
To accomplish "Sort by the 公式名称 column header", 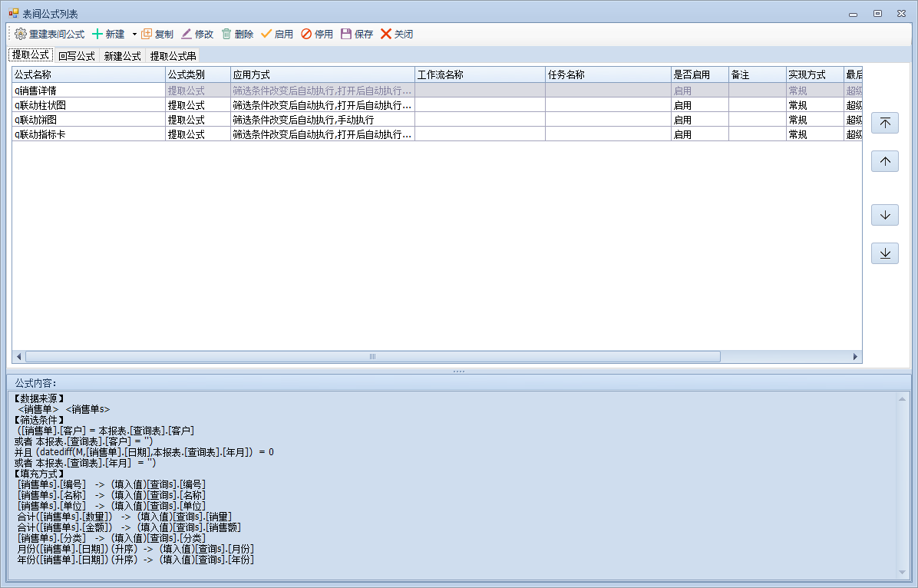I will 88,74.
